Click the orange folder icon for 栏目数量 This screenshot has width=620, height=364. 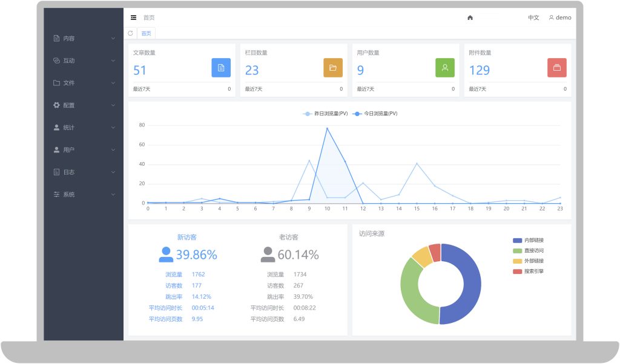333,68
